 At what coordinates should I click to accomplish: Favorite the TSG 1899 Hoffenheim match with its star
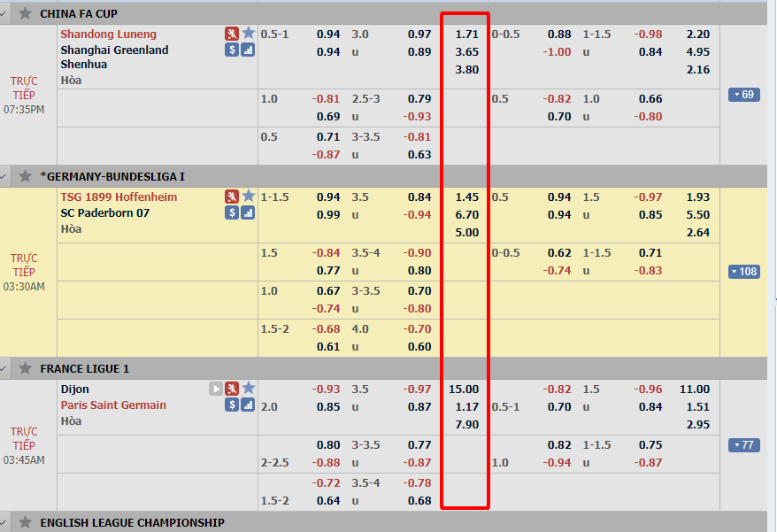pyautogui.click(x=249, y=196)
